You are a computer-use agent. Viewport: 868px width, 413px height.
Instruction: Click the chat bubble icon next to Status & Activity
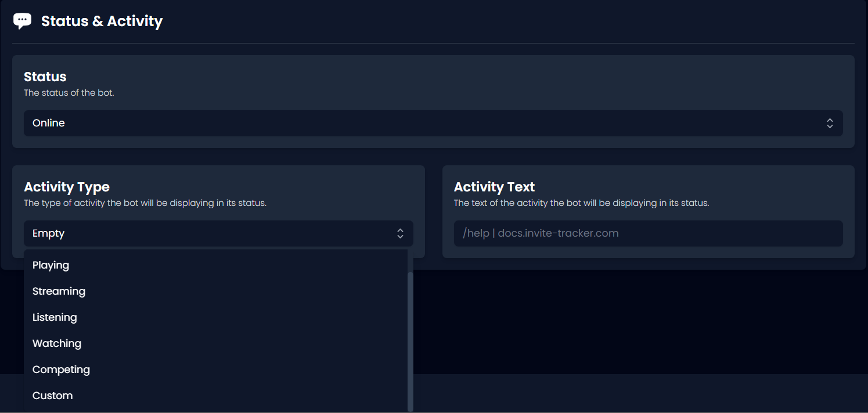[x=22, y=20]
